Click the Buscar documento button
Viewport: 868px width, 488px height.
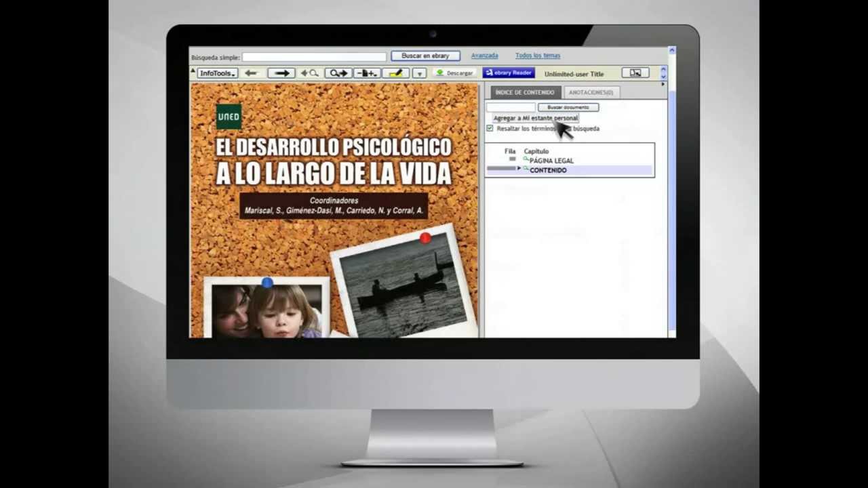(568, 107)
